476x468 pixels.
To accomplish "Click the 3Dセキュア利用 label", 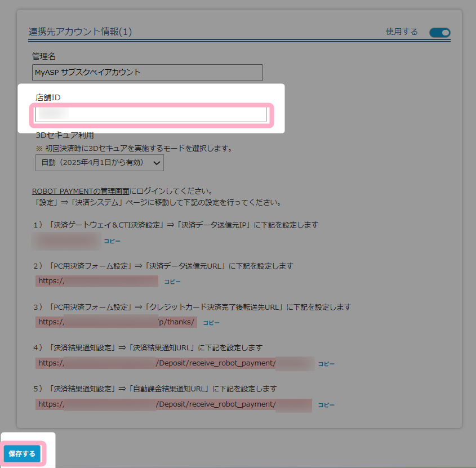I will click(64, 135).
